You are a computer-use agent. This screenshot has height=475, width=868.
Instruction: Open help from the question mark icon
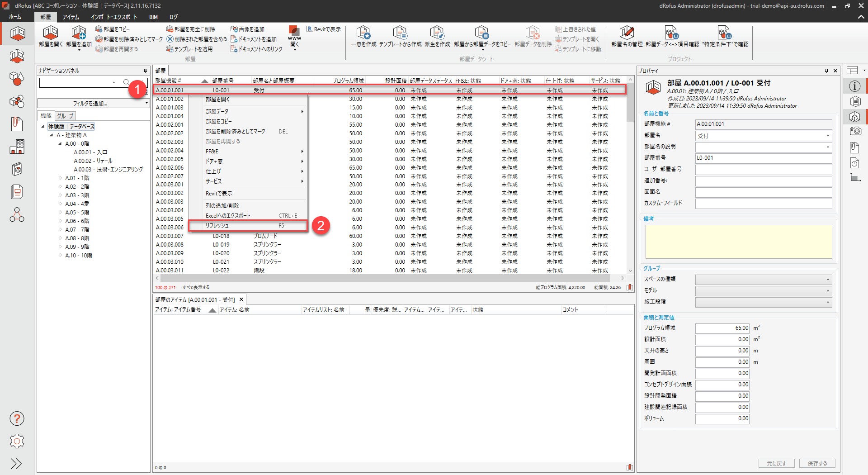17,418
